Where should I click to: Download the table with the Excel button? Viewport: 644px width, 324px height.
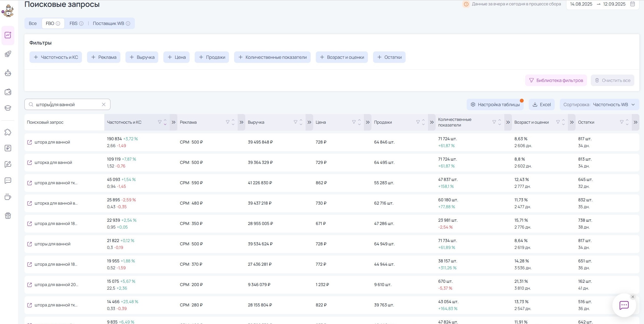pyautogui.click(x=541, y=105)
